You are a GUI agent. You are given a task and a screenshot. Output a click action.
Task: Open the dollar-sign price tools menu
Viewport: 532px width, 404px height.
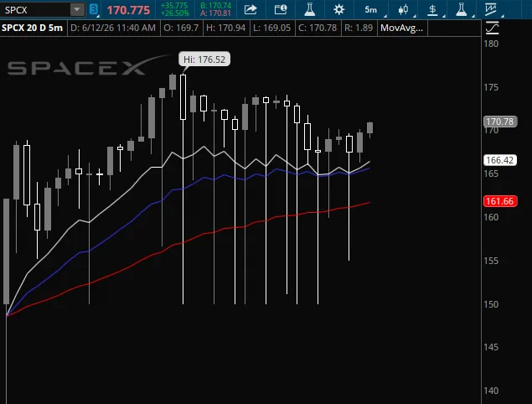pos(432,9)
